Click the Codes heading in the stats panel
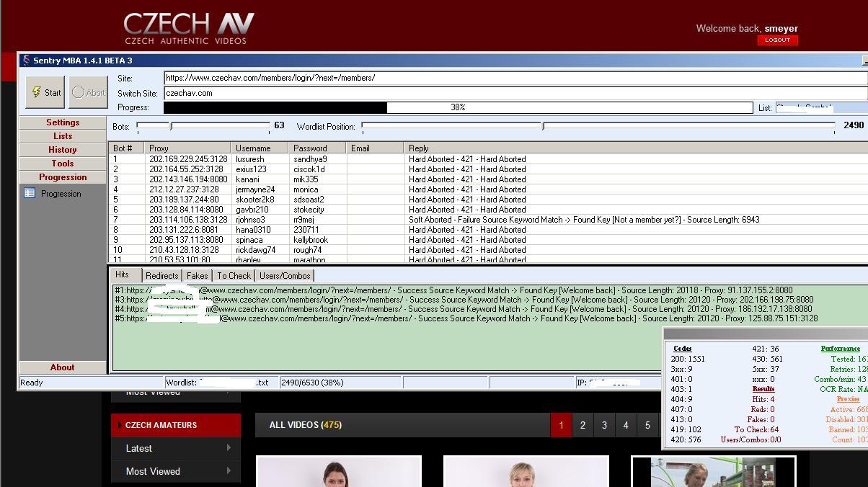The image size is (868, 487). pos(683,349)
